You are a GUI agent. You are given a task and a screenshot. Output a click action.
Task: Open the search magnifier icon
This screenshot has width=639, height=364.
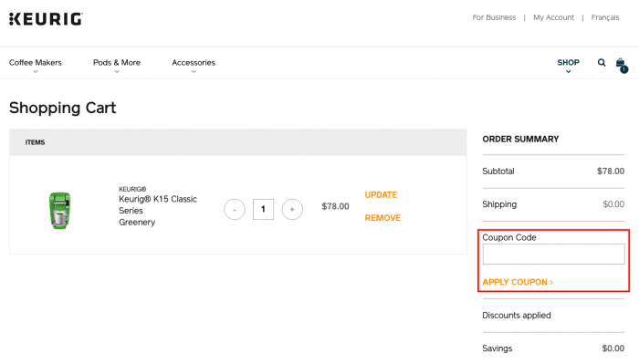tap(602, 63)
